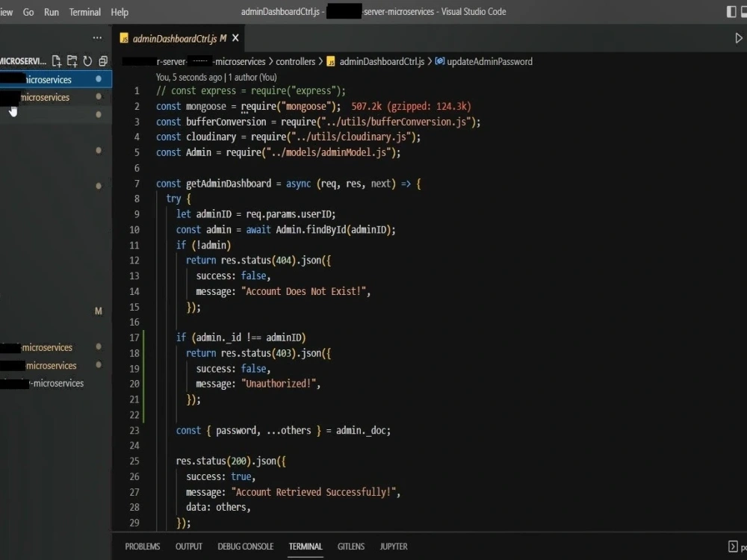Click line number 23 in the gutter

point(134,431)
